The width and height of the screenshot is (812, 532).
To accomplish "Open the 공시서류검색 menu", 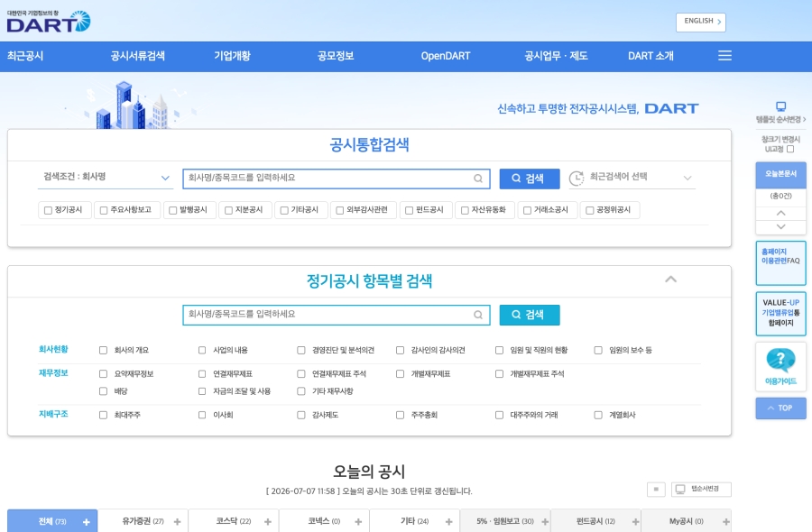I will [x=137, y=56].
